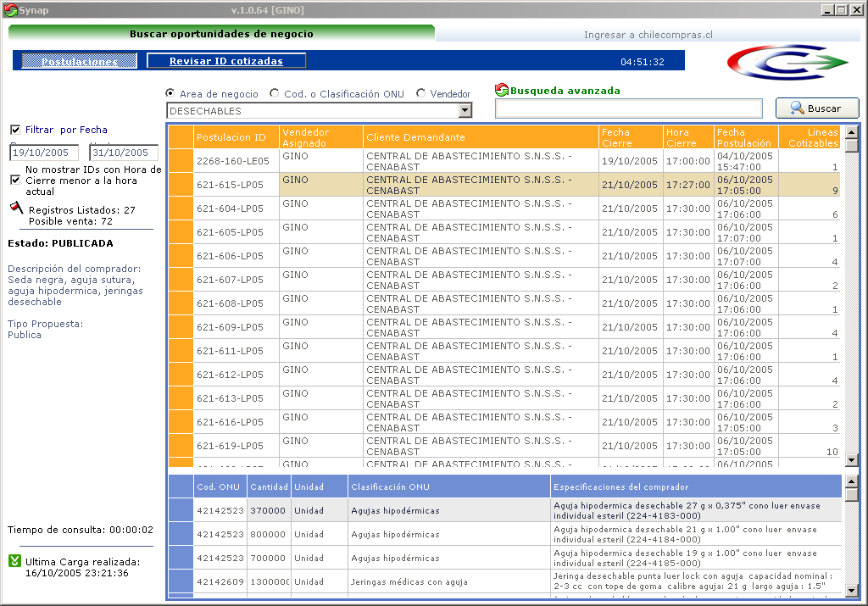The image size is (868, 606).
Task: Click the Busqueda avanzada refresh icon
Action: [502, 90]
